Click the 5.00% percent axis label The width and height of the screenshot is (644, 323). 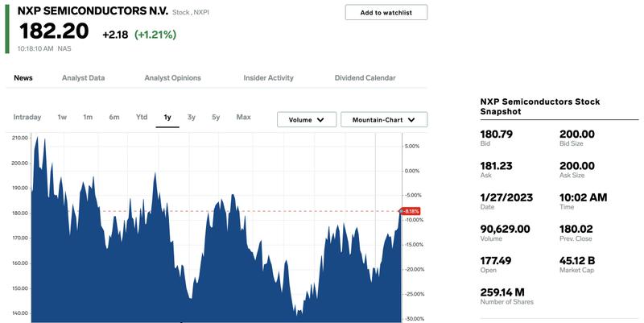tap(412, 147)
